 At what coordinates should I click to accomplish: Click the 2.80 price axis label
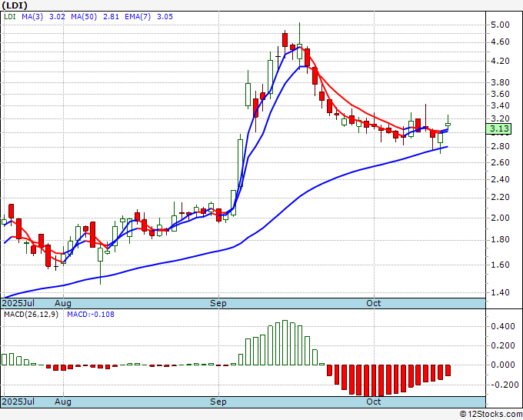[x=500, y=146]
